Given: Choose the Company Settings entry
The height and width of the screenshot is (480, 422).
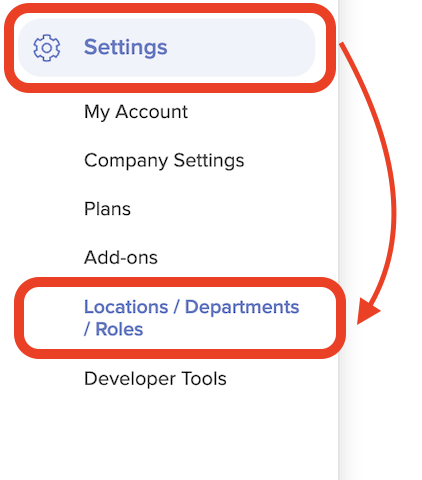Looking at the screenshot, I should (x=164, y=160).
